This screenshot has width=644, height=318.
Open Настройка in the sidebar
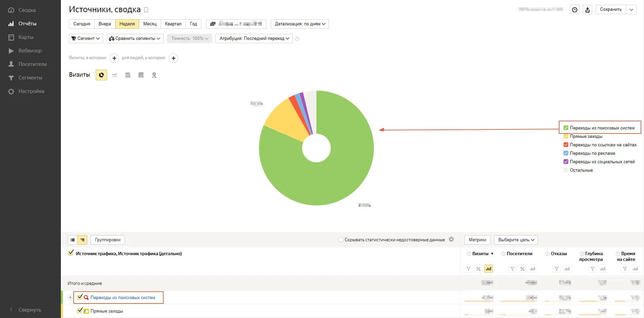26,91
